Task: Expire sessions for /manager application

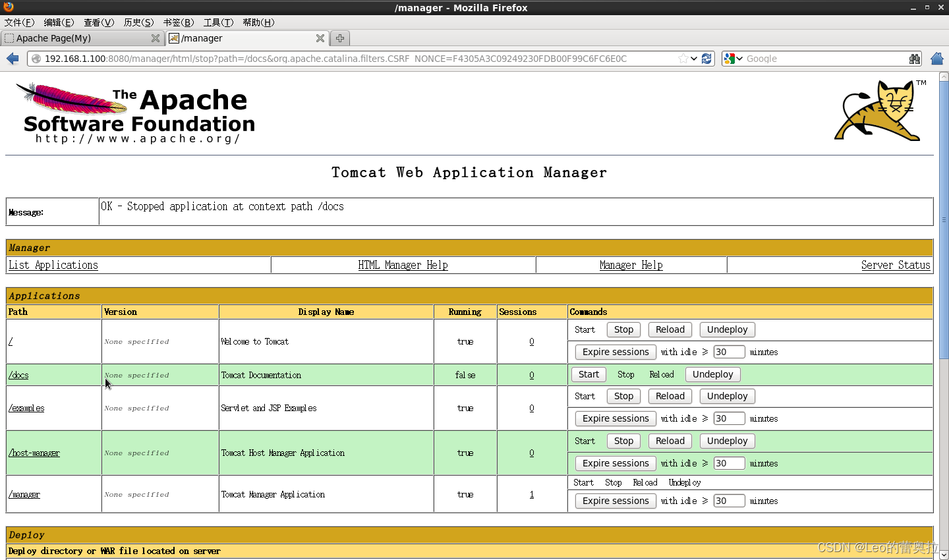Action: (x=616, y=501)
